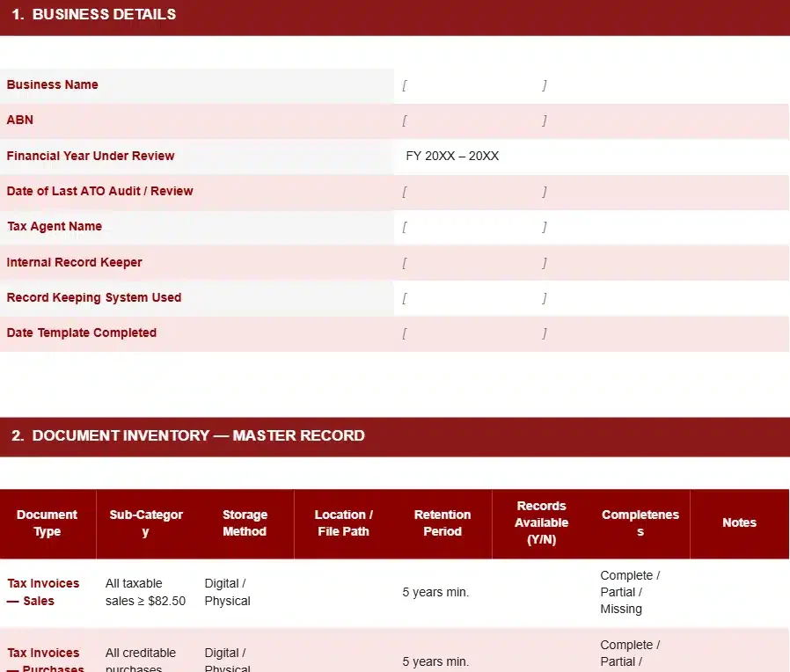Click the Sub-Category column header
The height and width of the screenshot is (672, 790).
pos(146,522)
